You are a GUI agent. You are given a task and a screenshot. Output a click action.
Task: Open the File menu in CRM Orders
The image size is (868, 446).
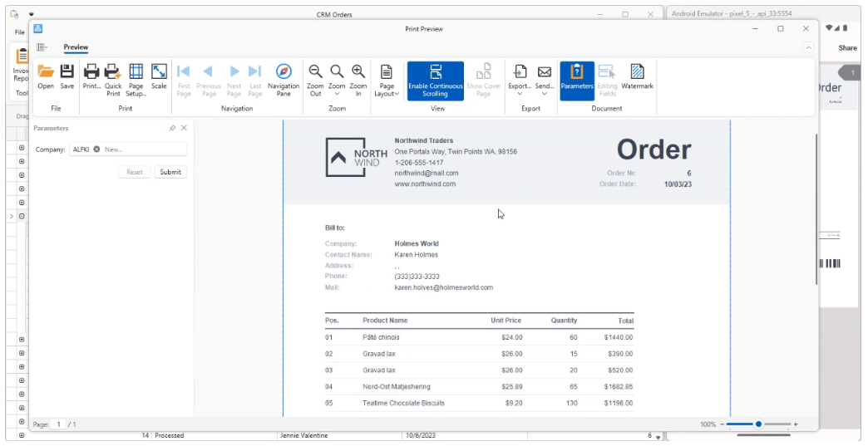19,32
